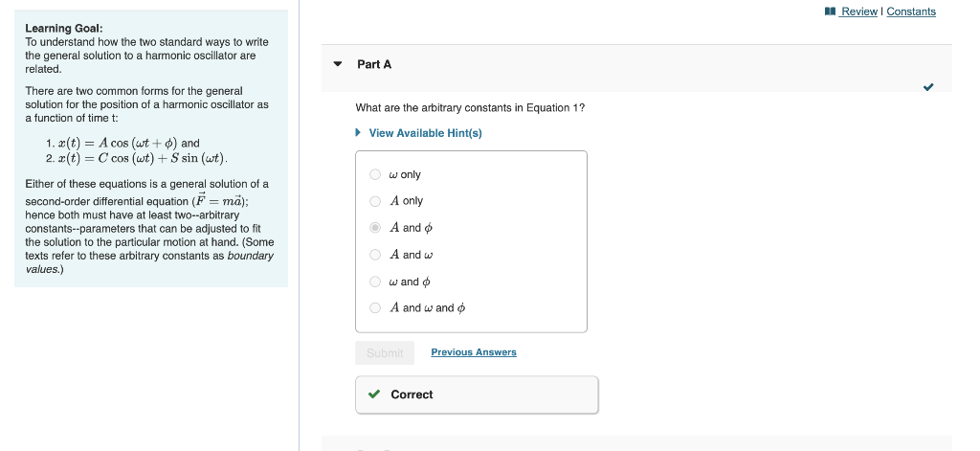Viewport: 980px width, 451px height.
Task: Click the Learning Goal heading
Action: point(64,28)
